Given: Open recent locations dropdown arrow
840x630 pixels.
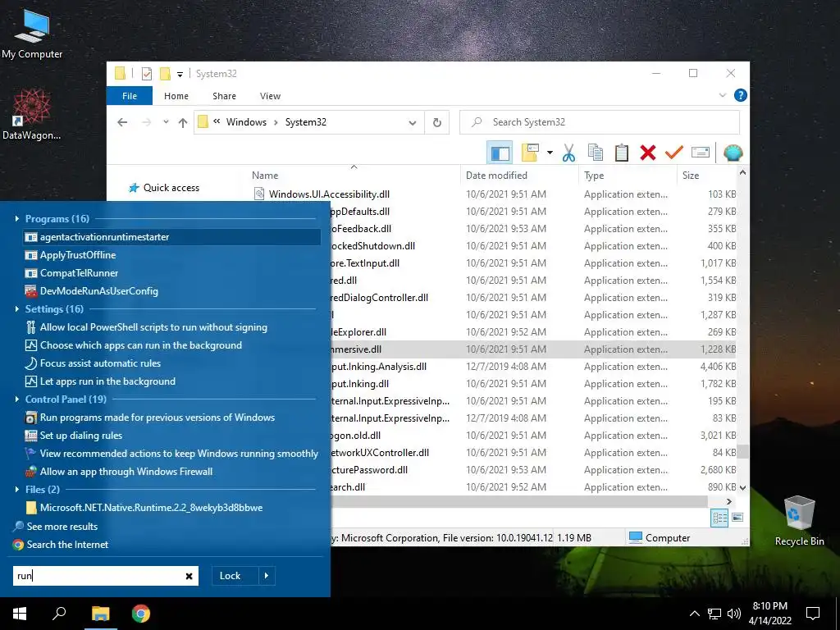Looking at the screenshot, I should coord(166,122).
